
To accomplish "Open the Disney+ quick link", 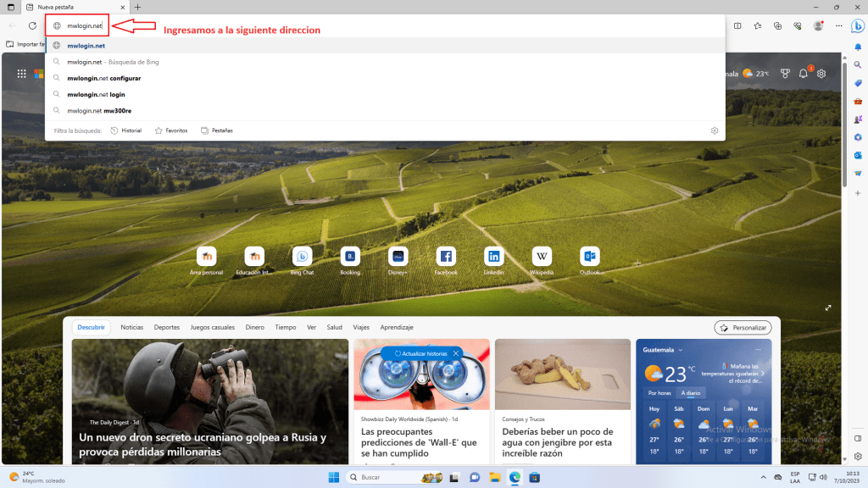I will [x=398, y=256].
